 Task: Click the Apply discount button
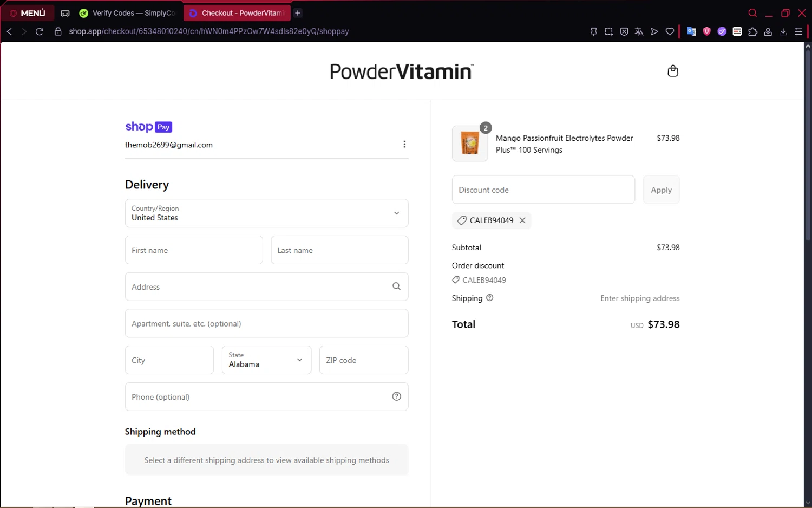tap(661, 190)
